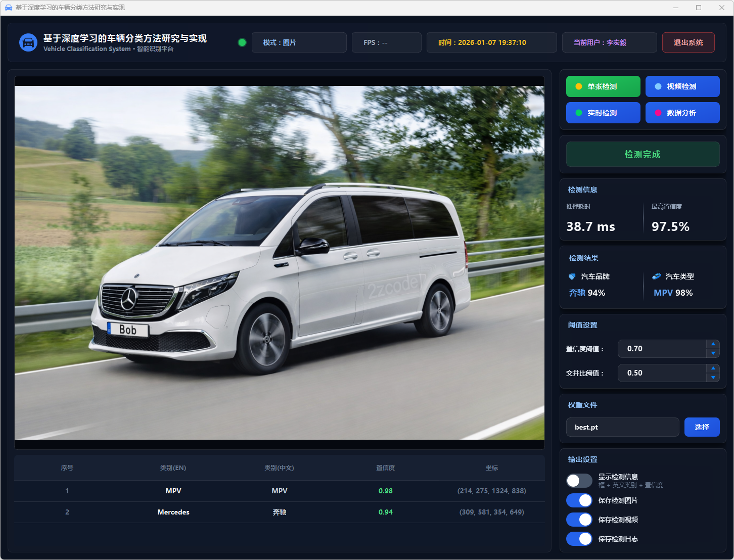This screenshot has height=560, width=734.
Task: Open video detection (视频检测)
Action: [x=682, y=86]
